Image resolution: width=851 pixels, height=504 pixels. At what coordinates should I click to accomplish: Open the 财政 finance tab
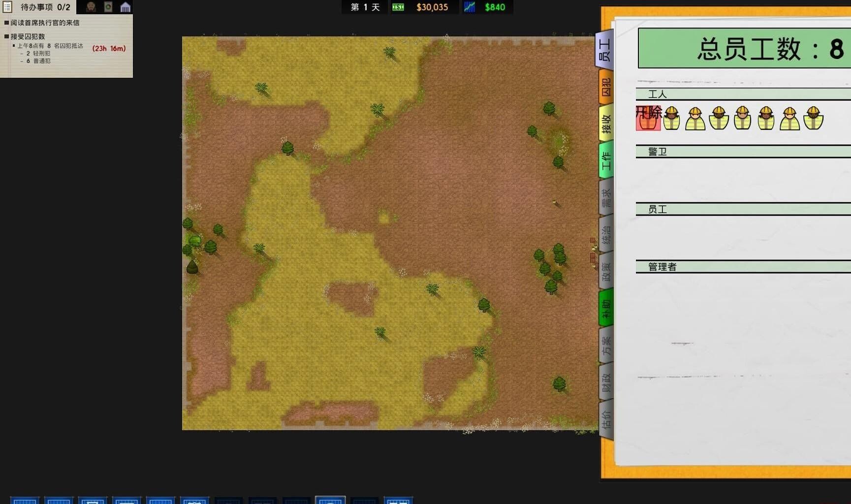tap(606, 382)
